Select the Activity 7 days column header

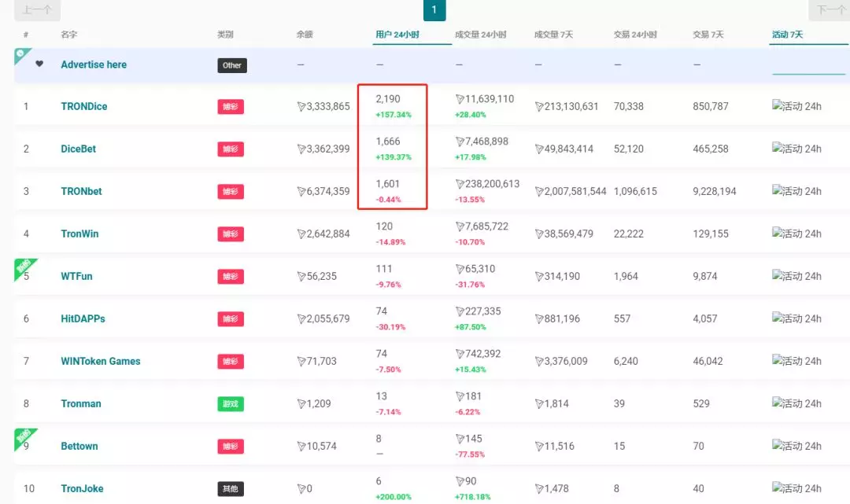click(x=787, y=35)
